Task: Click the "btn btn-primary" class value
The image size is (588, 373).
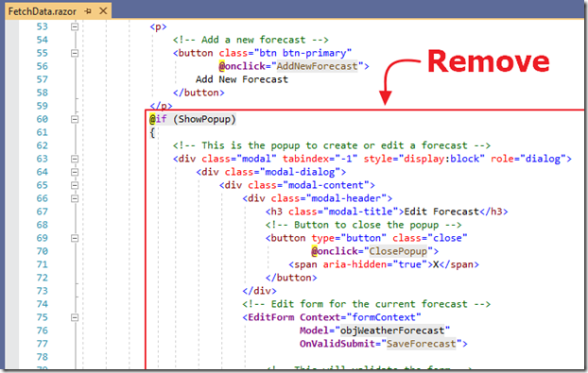Action: pyautogui.click(x=303, y=53)
